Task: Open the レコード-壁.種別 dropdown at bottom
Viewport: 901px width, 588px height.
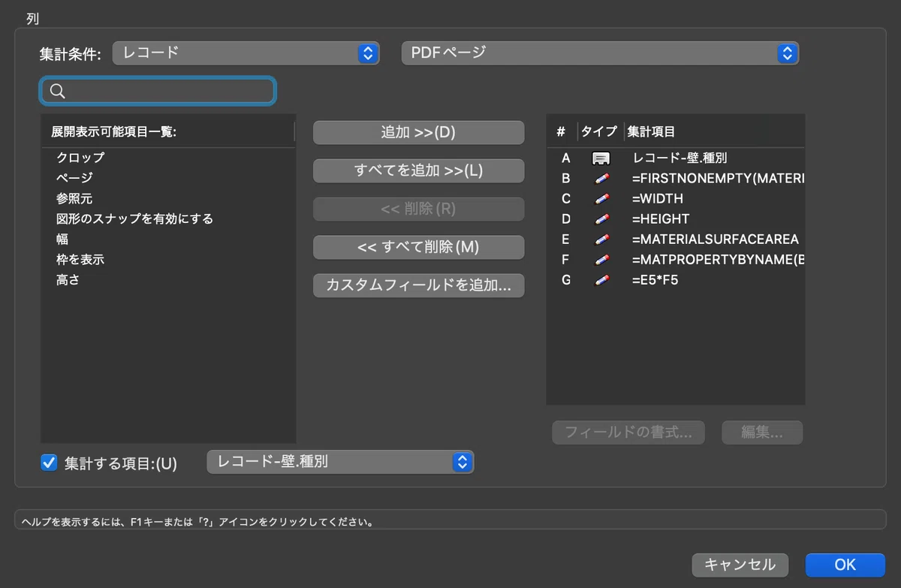Action: (340, 462)
